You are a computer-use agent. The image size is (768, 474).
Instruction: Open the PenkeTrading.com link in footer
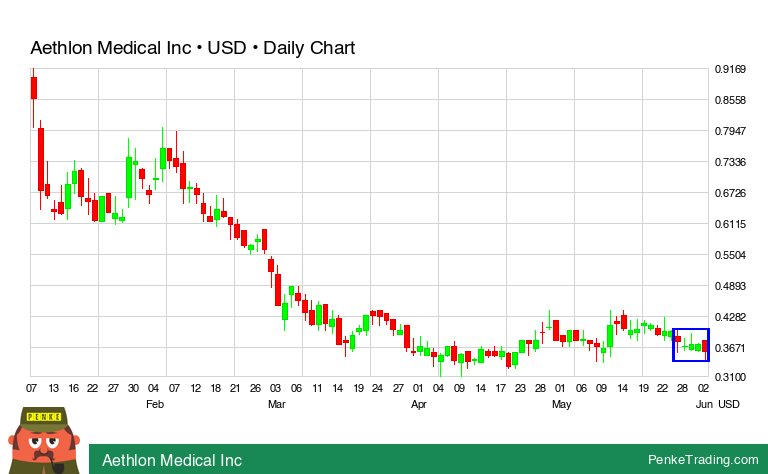pyautogui.click(x=703, y=460)
